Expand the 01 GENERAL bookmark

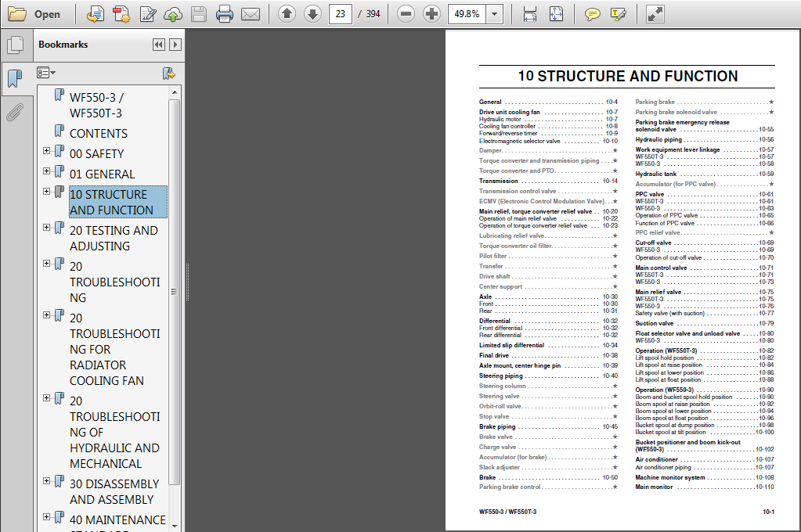click(46, 171)
